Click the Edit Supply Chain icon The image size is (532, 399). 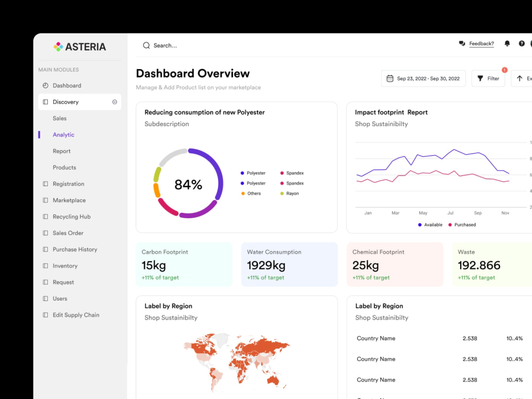[x=45, y=315]
